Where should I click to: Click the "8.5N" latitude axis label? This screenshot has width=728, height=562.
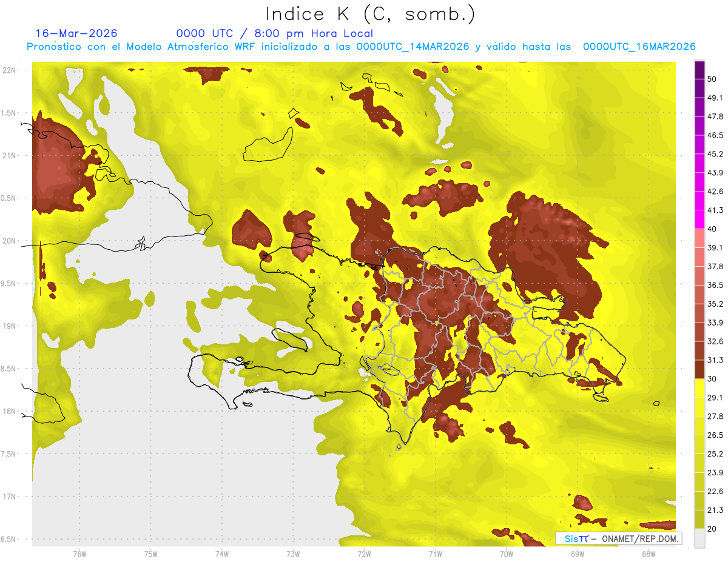pos(8,369)
